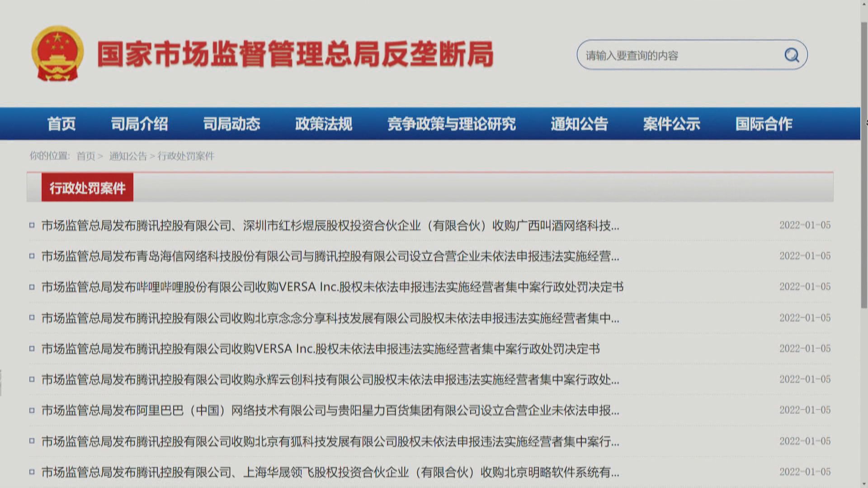Open 青岛海信网络科技 joint venture notice
This screenshot has width=868, height=488.
tap(330, 256)
